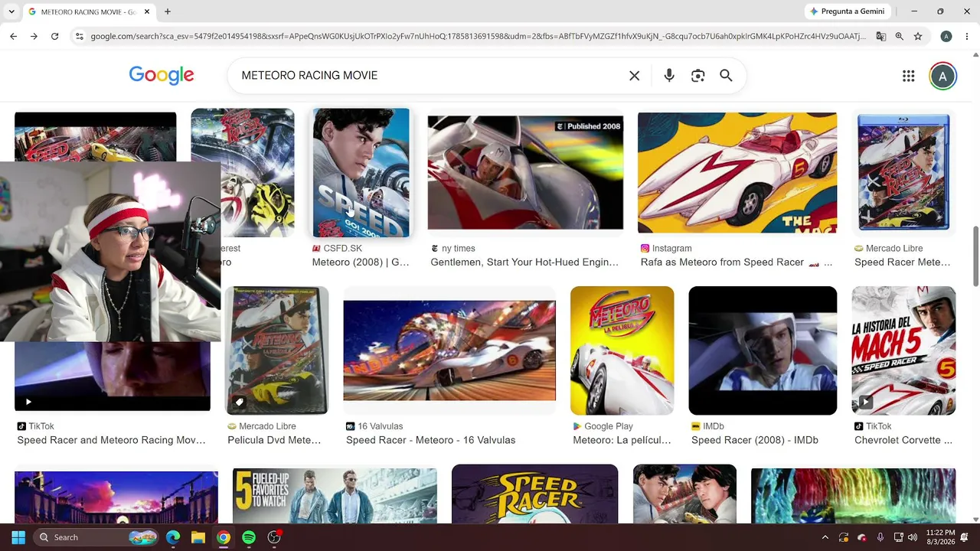Open Spotify from the taskbar
This screenshot has height=551, width=980.
(x=249, y=537)
